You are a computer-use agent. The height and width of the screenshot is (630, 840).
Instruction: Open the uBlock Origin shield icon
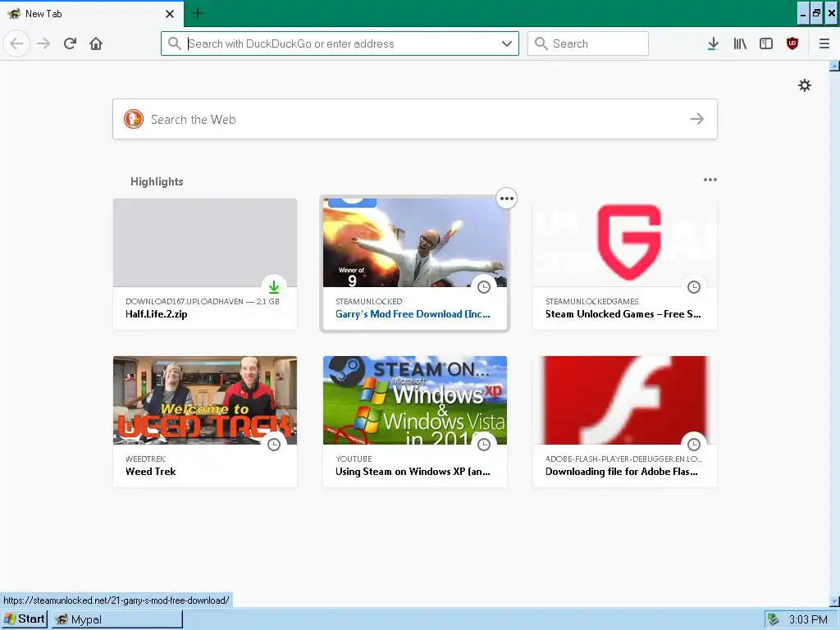[792, 43]
